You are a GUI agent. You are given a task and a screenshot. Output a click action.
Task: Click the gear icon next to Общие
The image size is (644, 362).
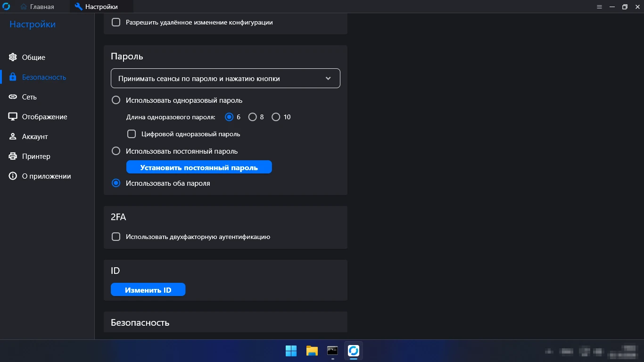(13, 58)
